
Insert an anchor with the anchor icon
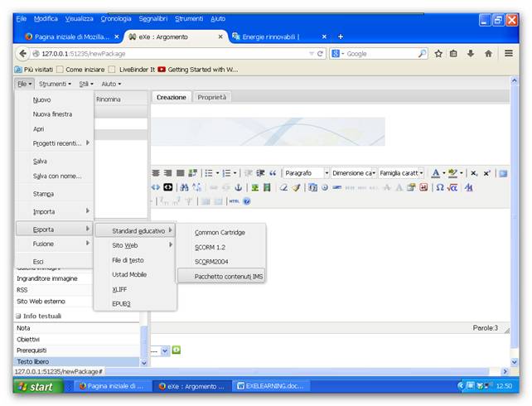point(238,187)
